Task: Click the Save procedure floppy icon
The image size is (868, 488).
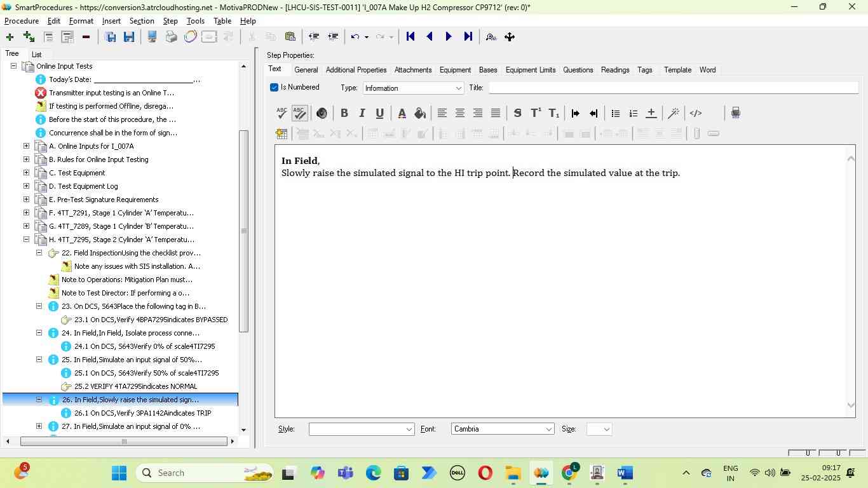Action: pyautogui.click(x=110, y=37)
